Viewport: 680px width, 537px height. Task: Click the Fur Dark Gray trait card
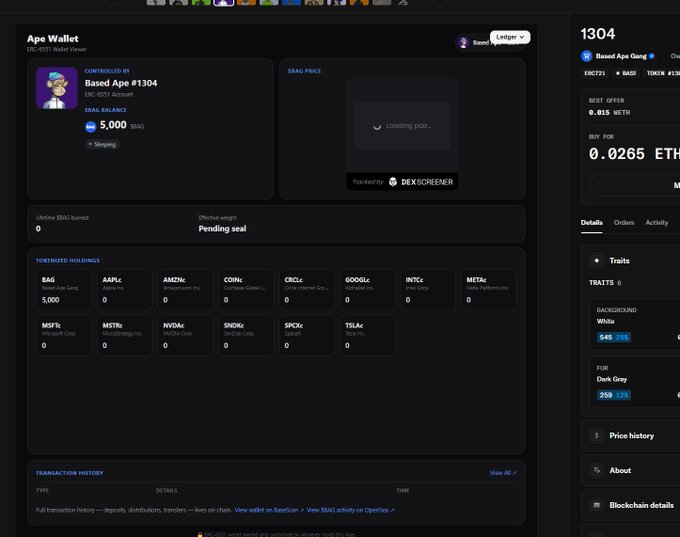click(x=635, y=382)
